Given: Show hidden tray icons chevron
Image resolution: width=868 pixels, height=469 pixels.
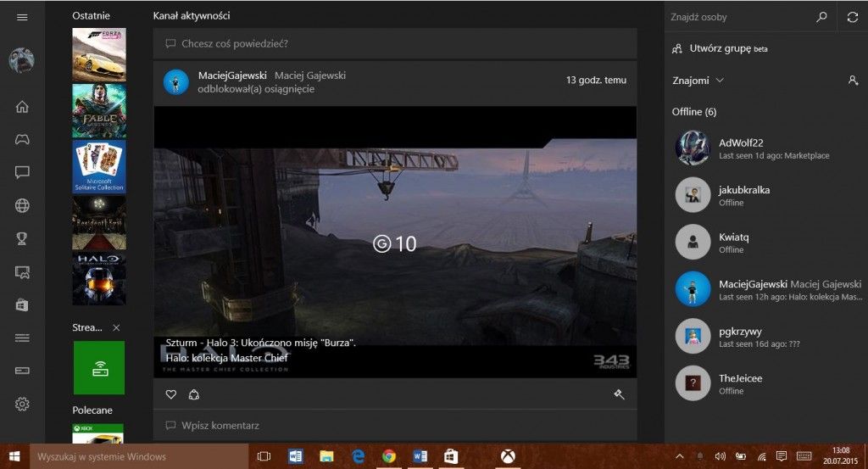Looking at the screenshot, I should click(x=680, y=456).
